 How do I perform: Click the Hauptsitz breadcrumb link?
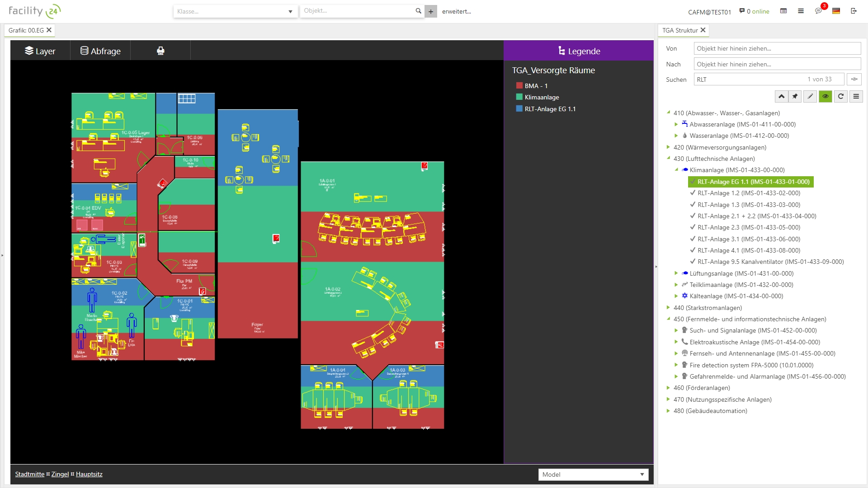[x=89, y=474]
